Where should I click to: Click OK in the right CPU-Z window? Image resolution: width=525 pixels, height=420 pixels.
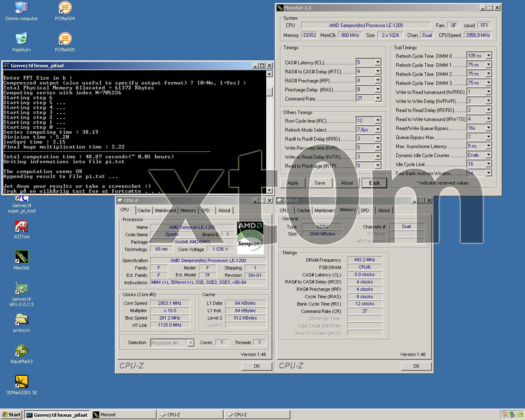pos(416,366)
